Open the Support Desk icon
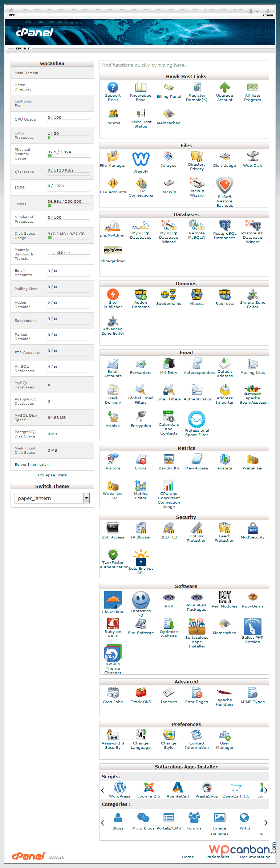 113,87
